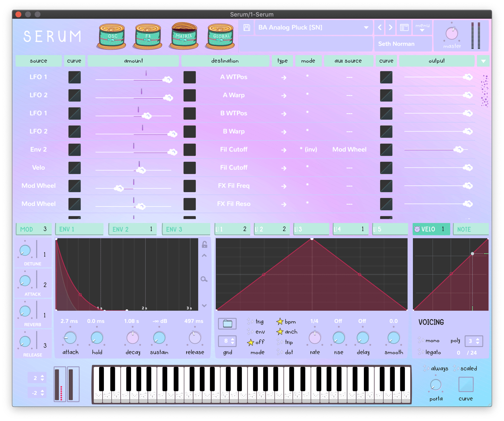This screenshot has width=504, height=421.
Task: Select the ENV 3 tab
Action: click(186, 229)
